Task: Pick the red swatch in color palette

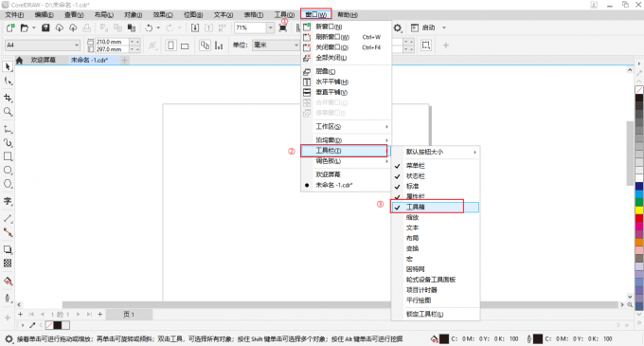Action: 639,218
